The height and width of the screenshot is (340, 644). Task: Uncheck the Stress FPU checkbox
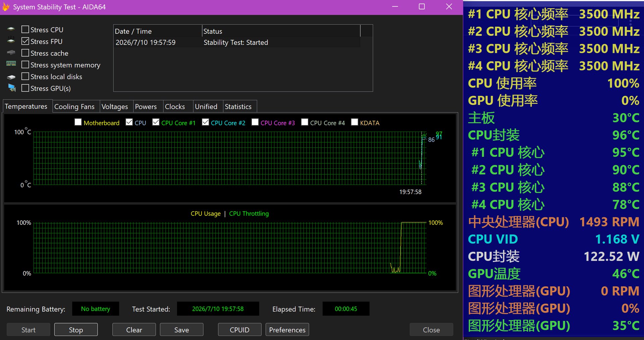(25, 41)
